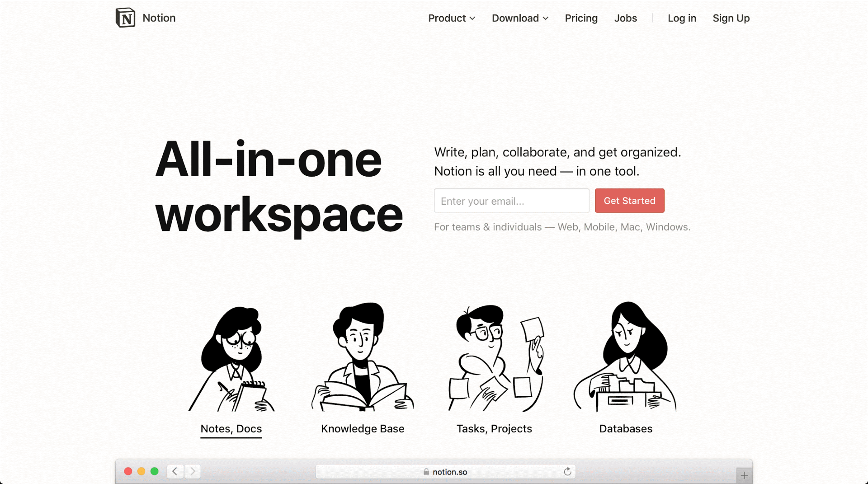Click the Jobs menu item
868x488 pixels.
click(x=626, y=18)
